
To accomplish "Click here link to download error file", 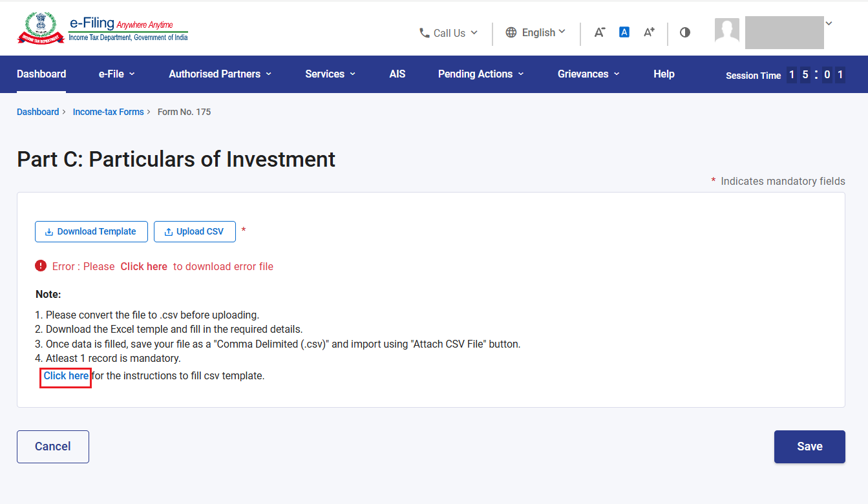I will (143, 266).
